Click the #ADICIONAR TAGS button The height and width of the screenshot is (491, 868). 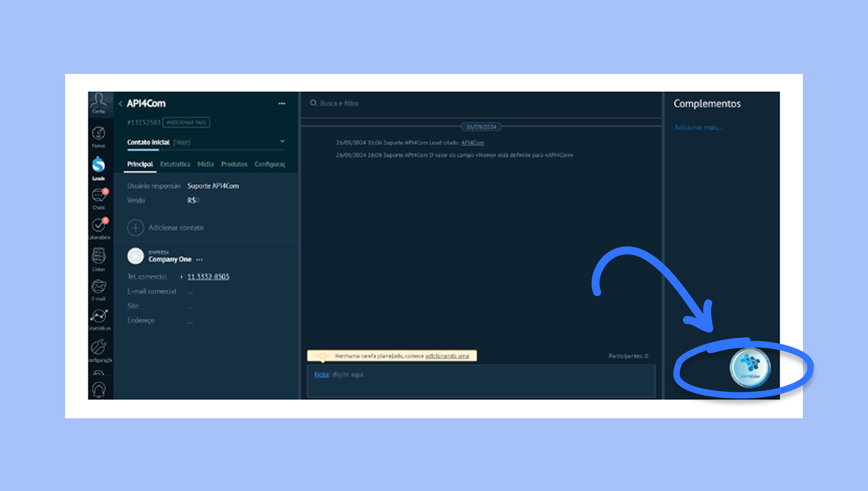[x=186, y=122]
